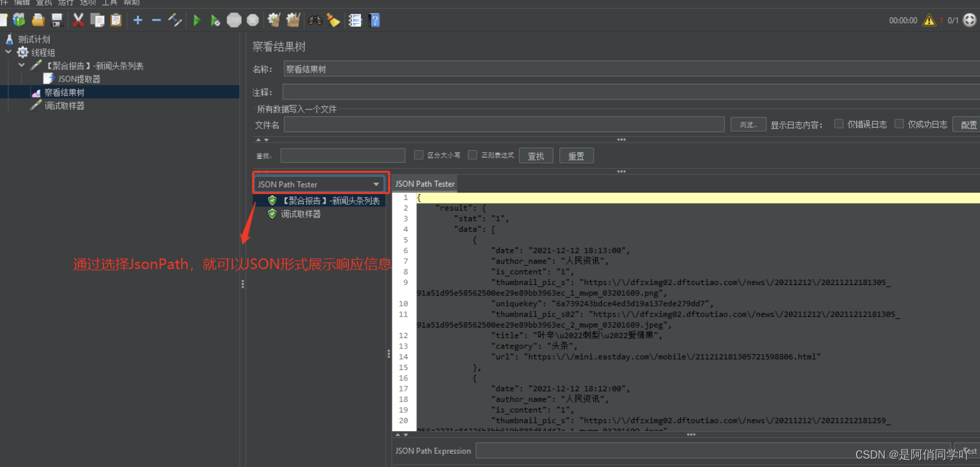
Task: Toggle the 仅成功日志 checkbox
Action: point(899,124)
